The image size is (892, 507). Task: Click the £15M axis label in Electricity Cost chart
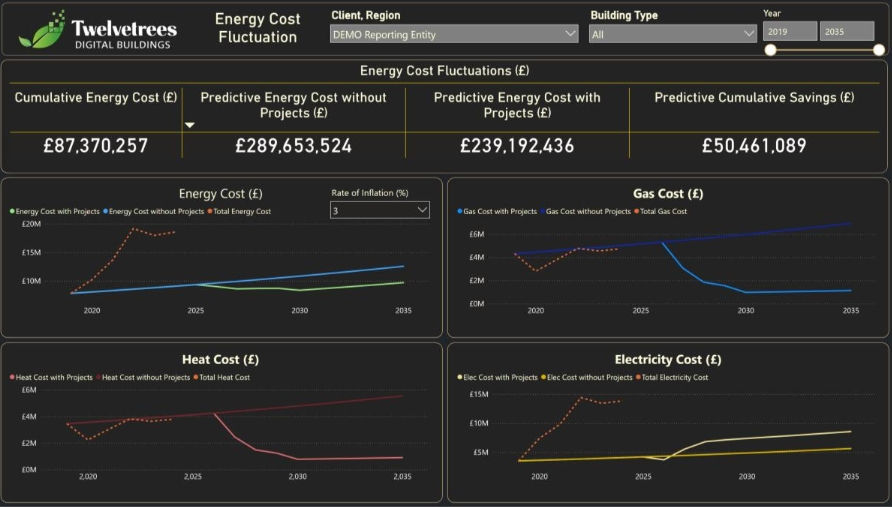pos(478,394)
